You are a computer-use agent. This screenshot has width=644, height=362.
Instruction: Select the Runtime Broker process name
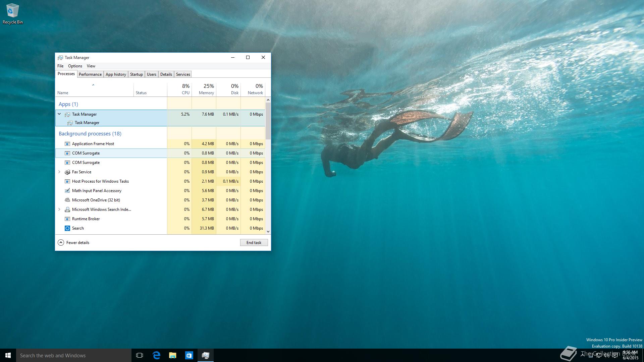(86, 219)
